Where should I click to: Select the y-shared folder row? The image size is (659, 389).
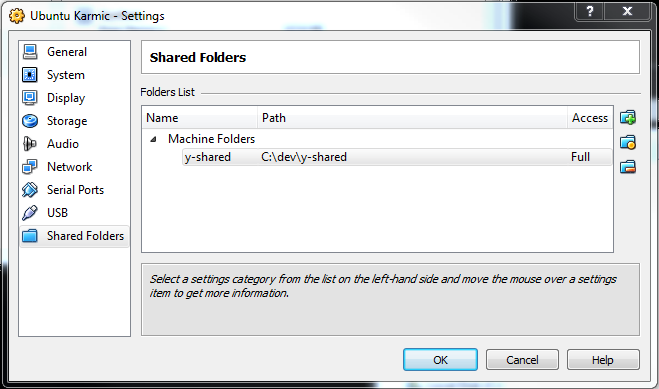[x=397, y=157]
